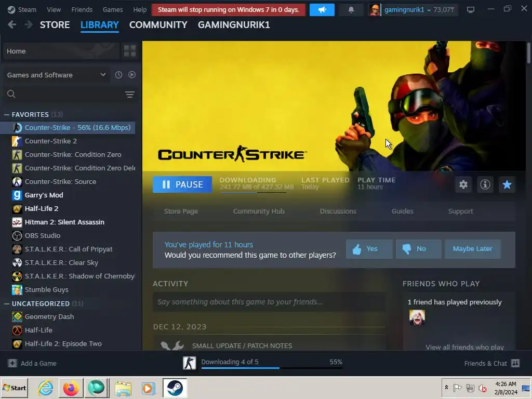The height and width of the screenshot is (399, 532).
Task: Open the Guides link
Action: point(402,211)
